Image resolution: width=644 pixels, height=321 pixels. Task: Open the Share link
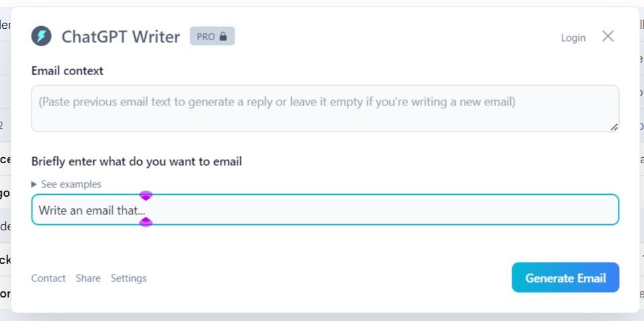[x=88, y=278]
